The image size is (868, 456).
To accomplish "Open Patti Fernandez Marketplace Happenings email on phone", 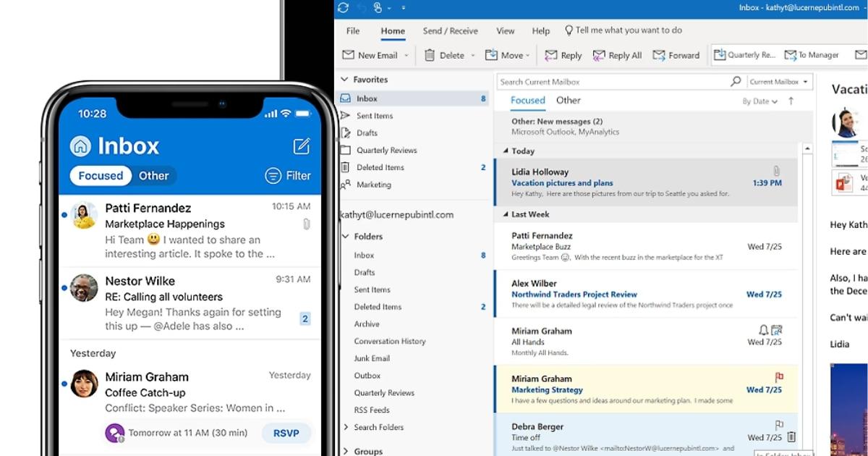I will point(190,230).
